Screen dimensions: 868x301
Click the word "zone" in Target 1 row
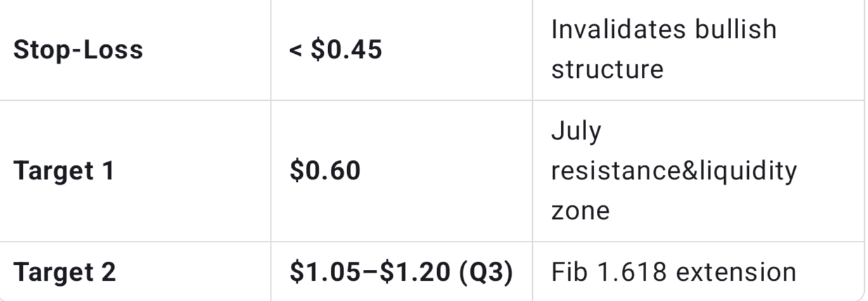coord(580,210)
